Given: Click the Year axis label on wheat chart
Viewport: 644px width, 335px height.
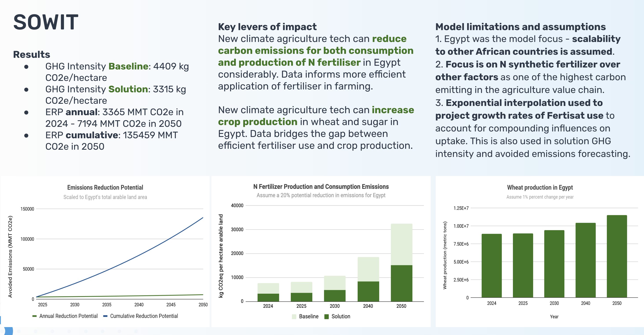Looking at the screenshot, I should (554, 317).
